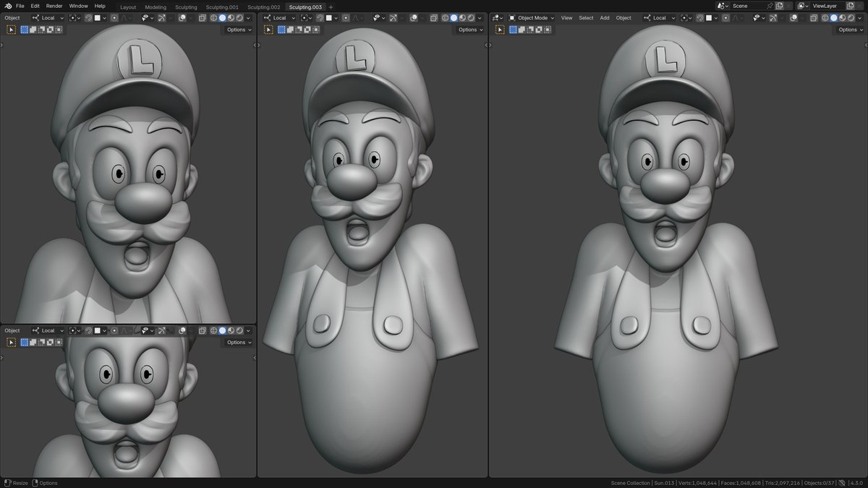Open Options dropdown in middle viewport
This screenshot has height=488, width=868.
point(469,30)
